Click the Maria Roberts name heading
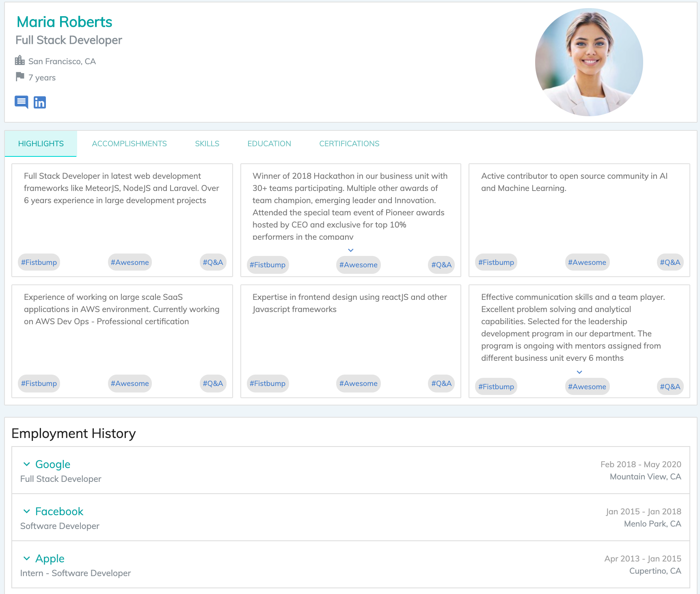This screenshot has width=700, height=594. pyautogui.click(x=65, y=22)
